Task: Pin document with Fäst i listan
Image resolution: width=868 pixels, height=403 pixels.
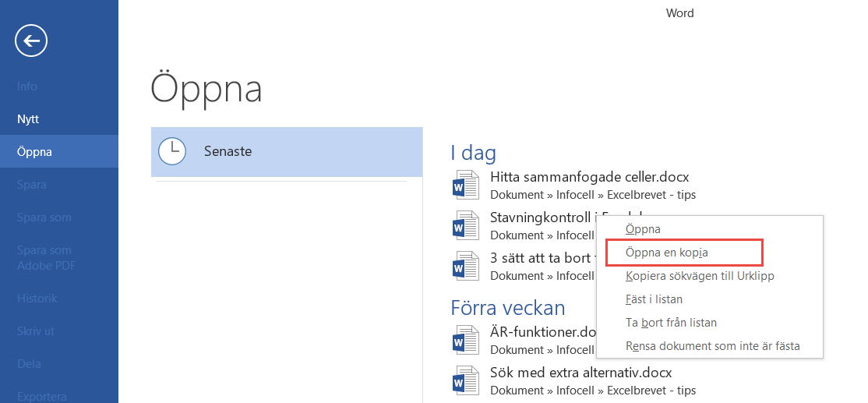Action: coord(655,299)
